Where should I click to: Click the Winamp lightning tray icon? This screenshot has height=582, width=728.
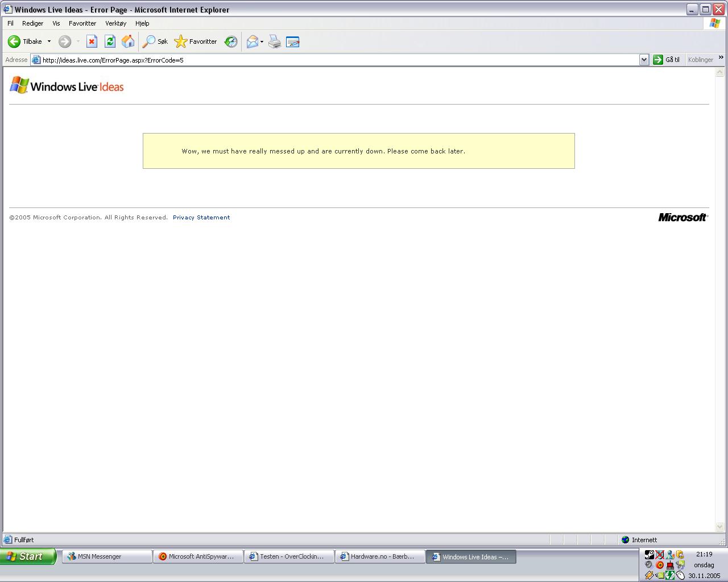(650, 575)
